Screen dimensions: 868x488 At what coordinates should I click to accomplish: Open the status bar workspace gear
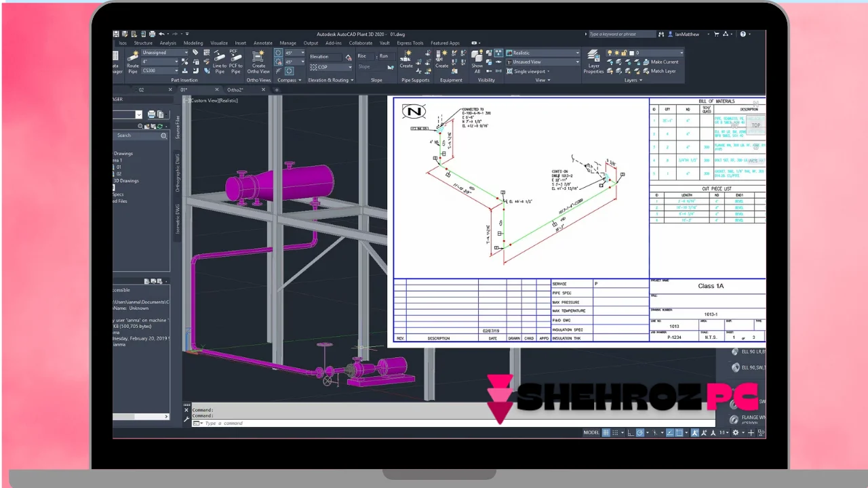(735, 432)
